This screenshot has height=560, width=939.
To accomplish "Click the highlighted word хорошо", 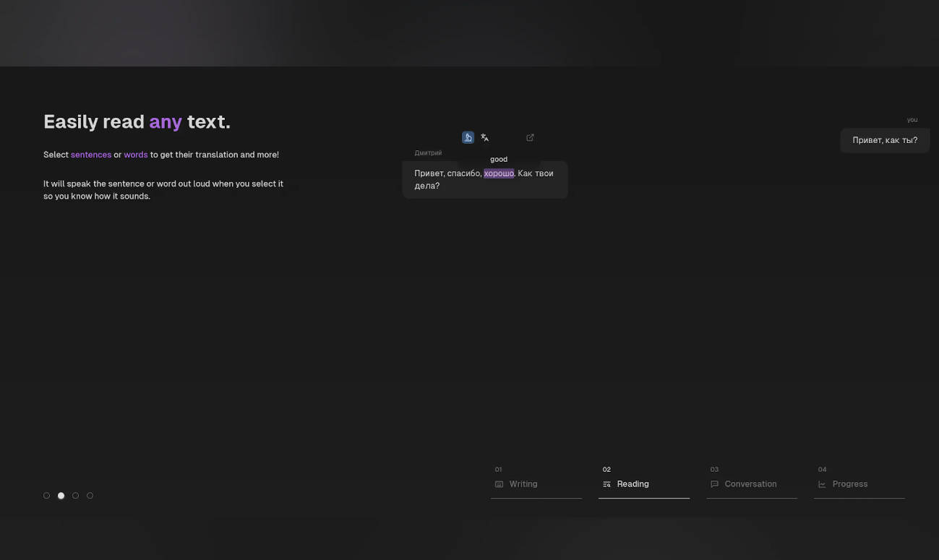I will [x=499, y=173].
